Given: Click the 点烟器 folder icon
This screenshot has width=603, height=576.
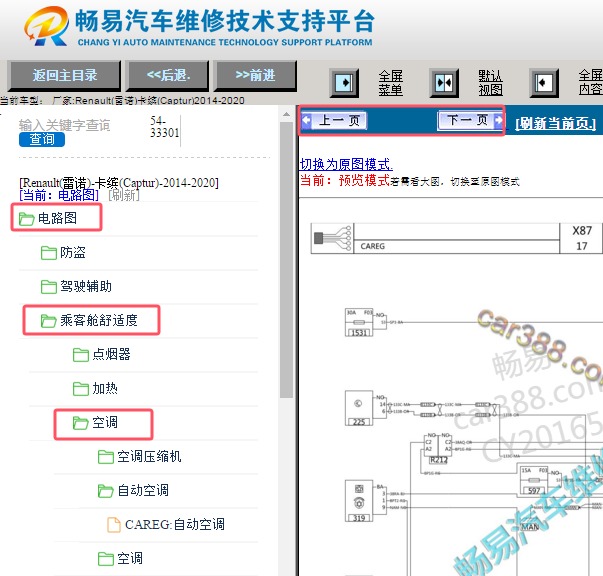Looking at the screenshot, I should (81, 355).
